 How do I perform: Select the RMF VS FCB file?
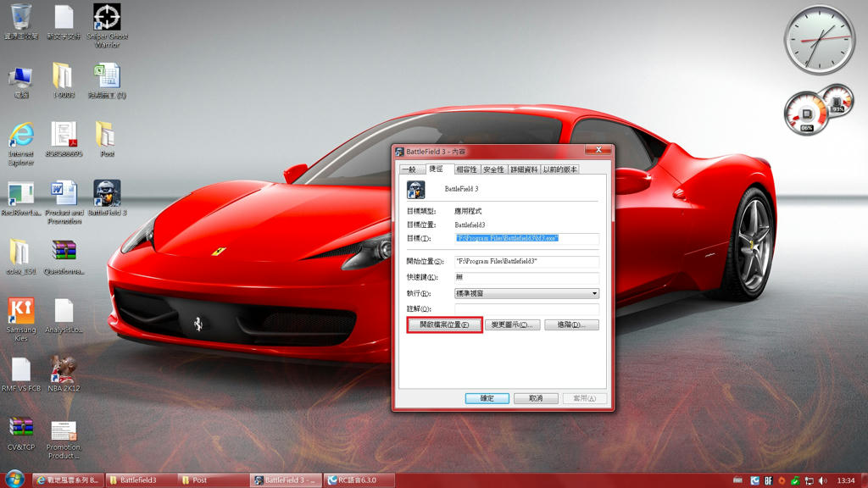21,374
